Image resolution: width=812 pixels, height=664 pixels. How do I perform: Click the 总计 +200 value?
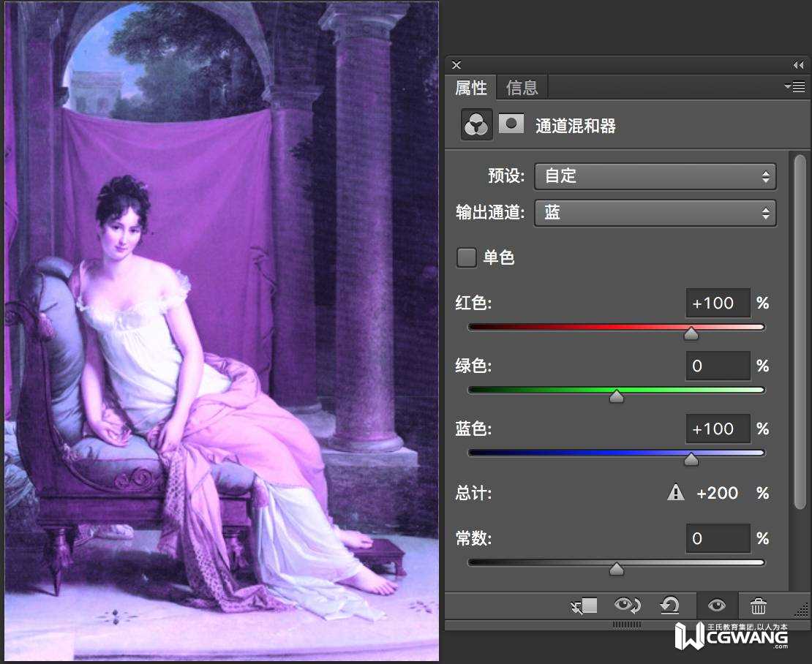pos(717,493)
